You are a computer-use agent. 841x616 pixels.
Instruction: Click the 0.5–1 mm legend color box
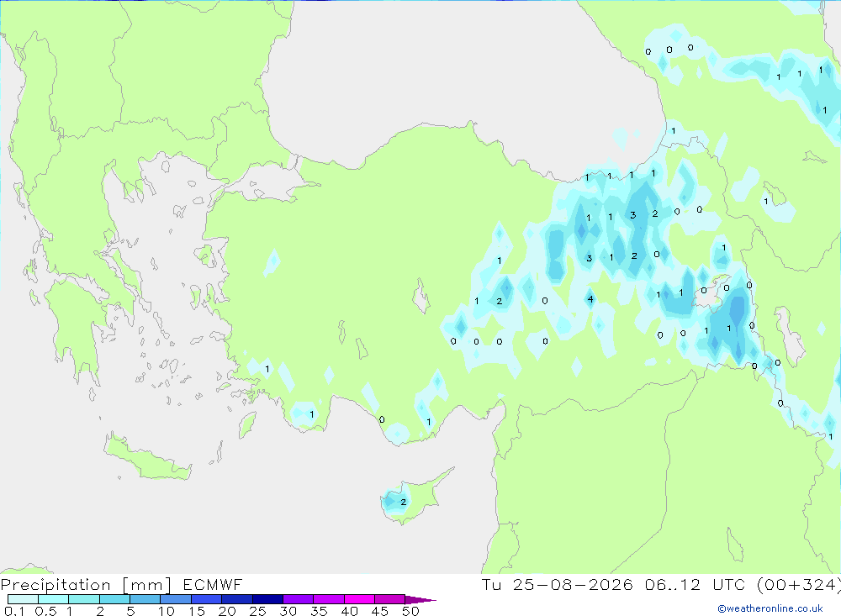point(54,599)
